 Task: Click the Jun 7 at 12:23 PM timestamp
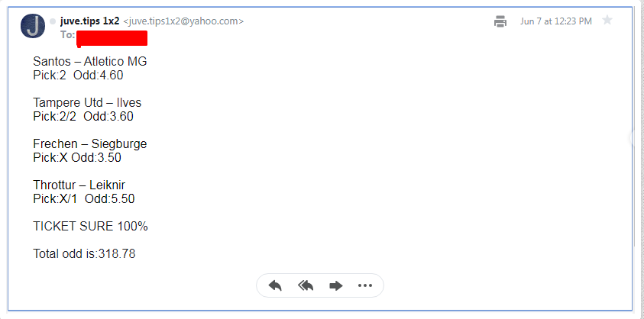[556, 21]
